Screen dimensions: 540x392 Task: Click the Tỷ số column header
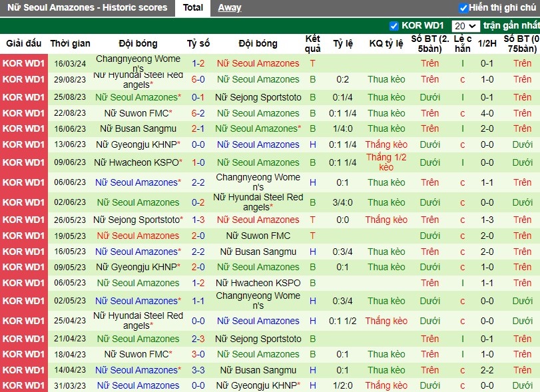[198, 43]
